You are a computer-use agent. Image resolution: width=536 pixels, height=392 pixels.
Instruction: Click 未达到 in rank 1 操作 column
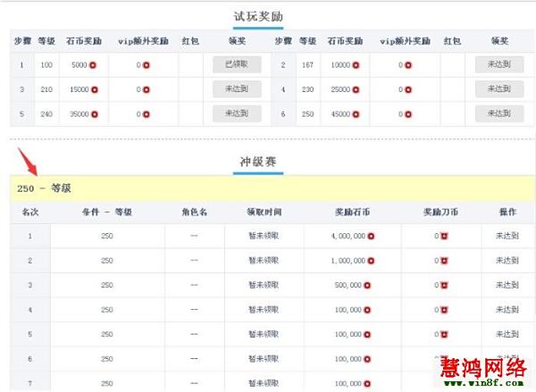click(x=507, y=236)
